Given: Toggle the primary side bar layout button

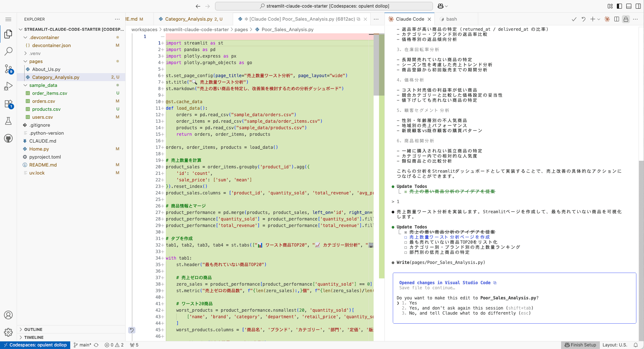Looking at the screenshot, I should (x=619, y=6).
